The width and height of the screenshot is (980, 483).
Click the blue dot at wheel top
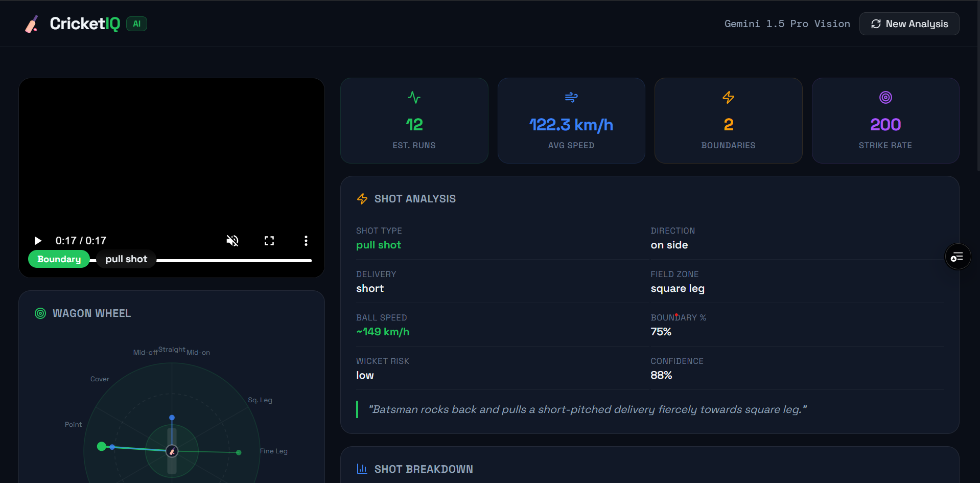(172, 418)
